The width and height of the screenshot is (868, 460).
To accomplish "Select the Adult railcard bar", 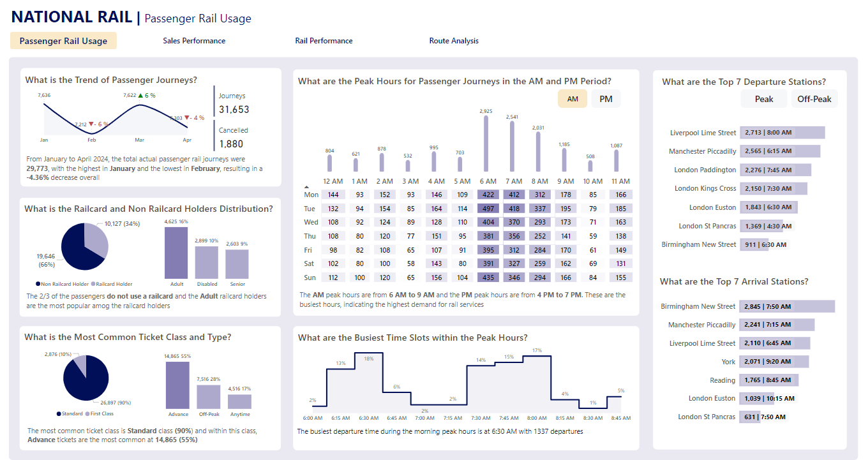I will coord(176,253).
